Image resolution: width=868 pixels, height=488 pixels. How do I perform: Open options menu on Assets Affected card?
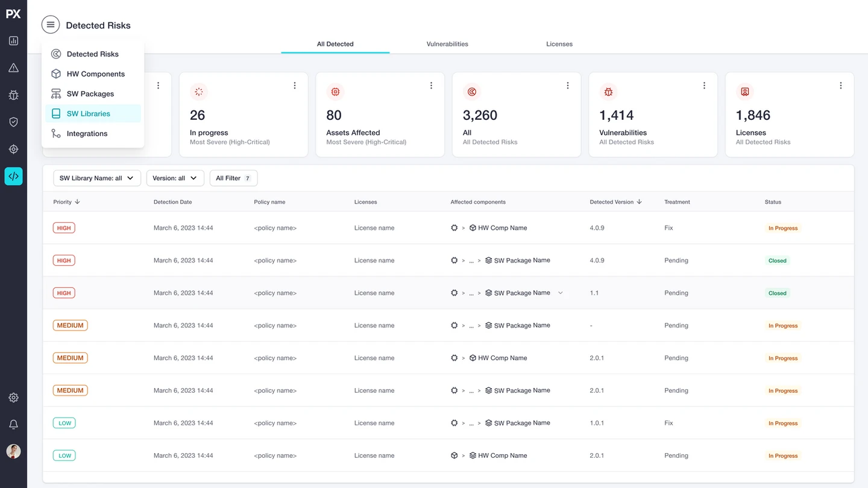coord(431,86)
